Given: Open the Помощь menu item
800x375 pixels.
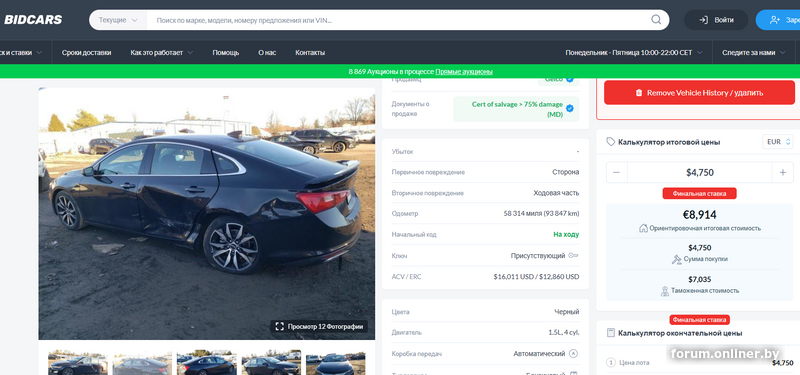Looking at the screenshot, I should tap(226, 53).
